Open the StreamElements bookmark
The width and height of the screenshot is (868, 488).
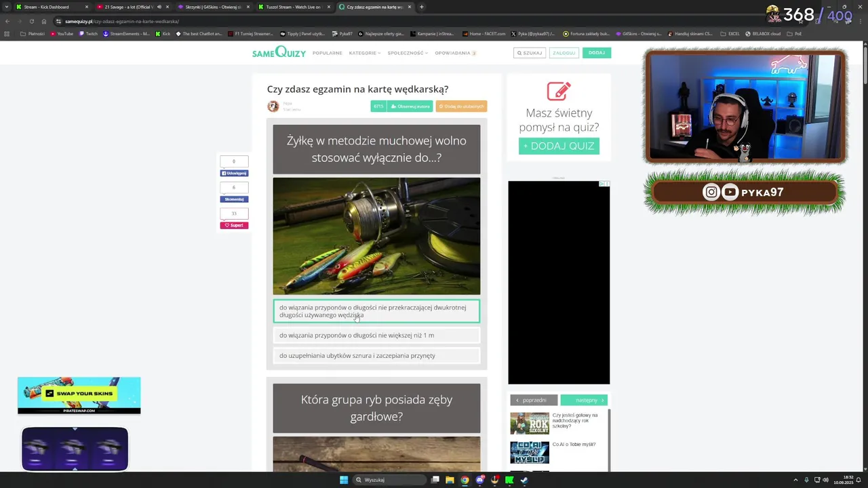tap(126, 33)
